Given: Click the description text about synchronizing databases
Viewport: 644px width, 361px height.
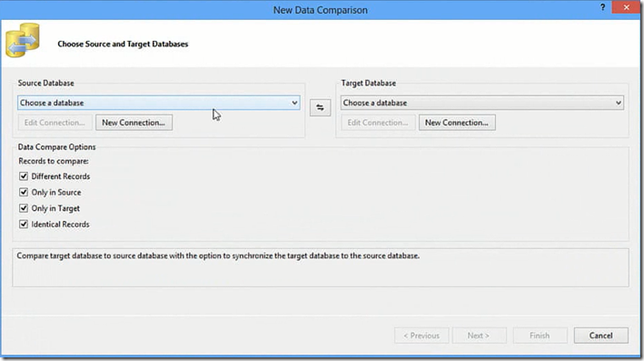Looking at the screenshot, I should [x=218, y=256].
